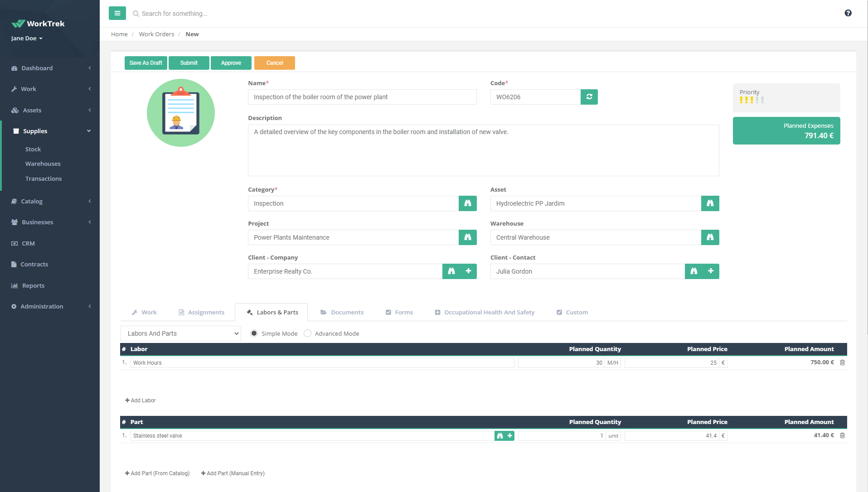Expand the Jane Doe user menu
This screenshot has width=868, height=492.
tap(25, 38)
